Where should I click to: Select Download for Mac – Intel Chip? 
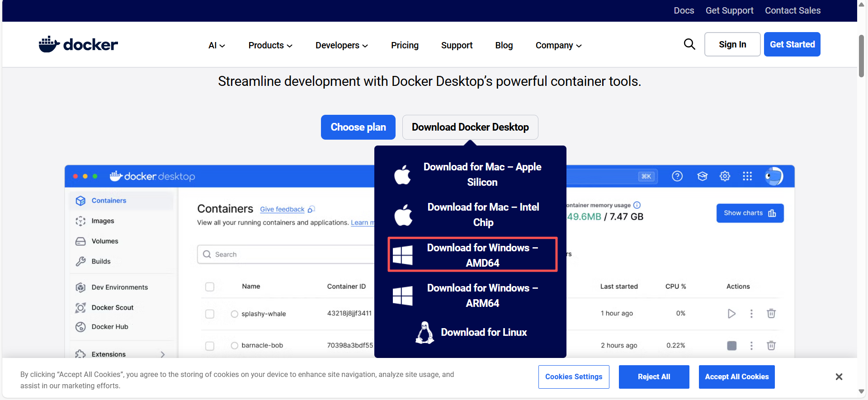pos(470,215)
